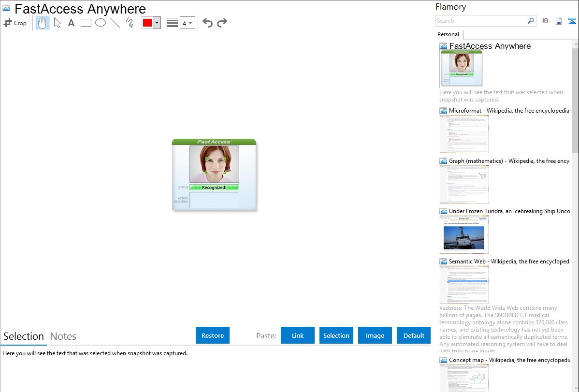The width and height of the screenshot is (579, 392).
Task: Choose the freehand scribble tool
Action: (x=130, y=23)
